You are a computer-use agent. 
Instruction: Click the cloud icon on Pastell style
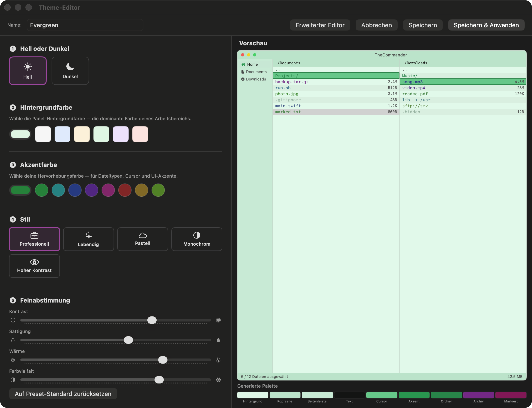tap(142, 235)
